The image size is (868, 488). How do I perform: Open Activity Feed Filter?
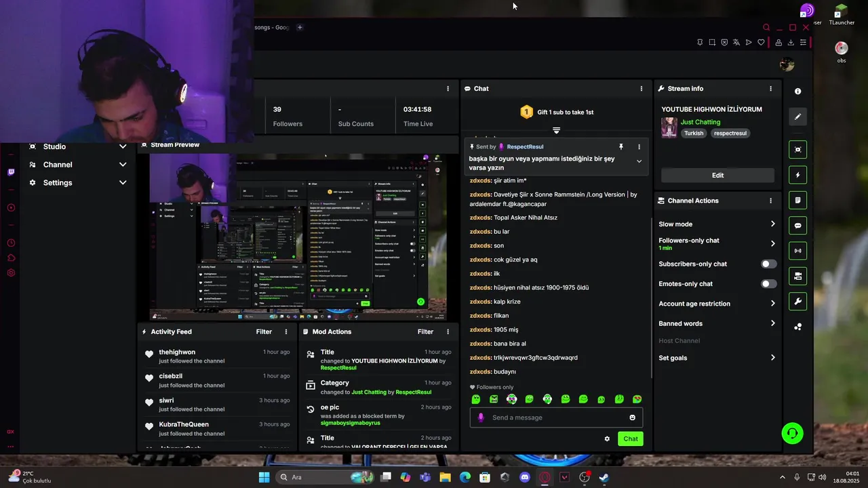pos(264,332)
